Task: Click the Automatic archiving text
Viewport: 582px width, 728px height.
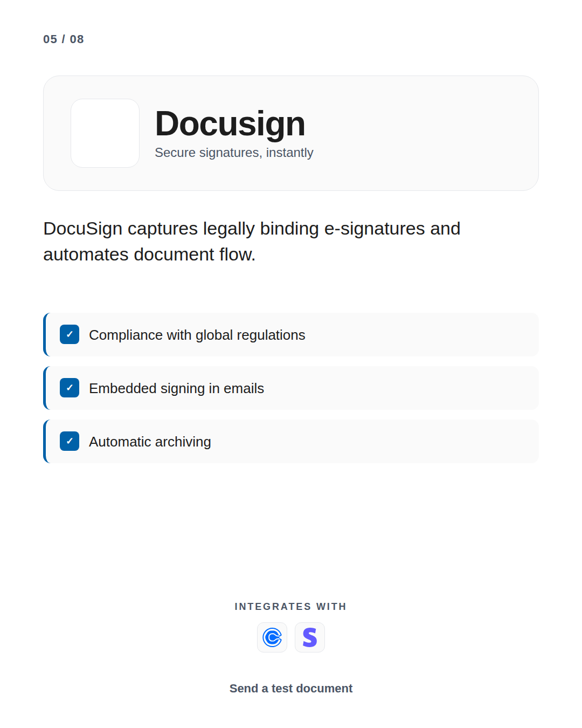Action: point(150,442)
